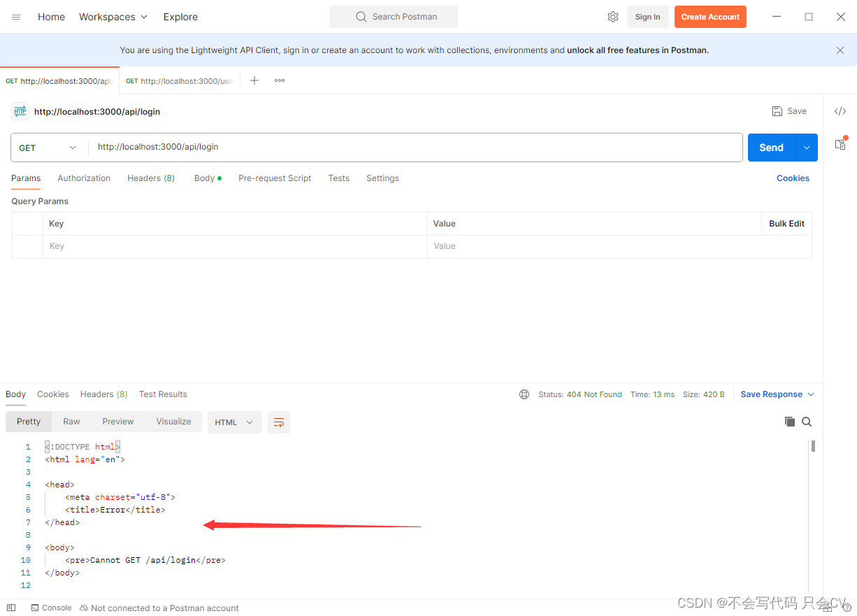857x616 pixels.
Task: Select the first localhost:3000/api request tab
Action: pyautogui.click(x=59, y=81)
